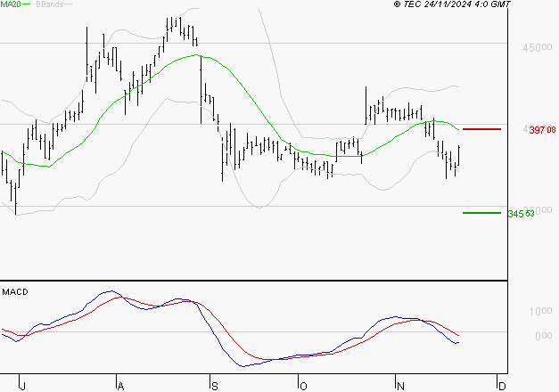Click the MACD indicator panel title
This screenshot has height=392, width=559.
(15, 291)
